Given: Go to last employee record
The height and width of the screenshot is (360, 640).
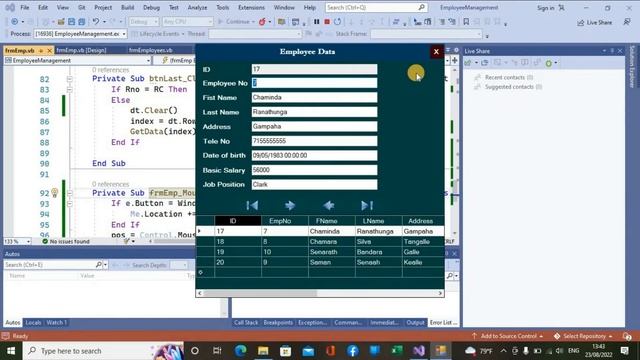Looking at the screenshot, I should pos(367,205).
